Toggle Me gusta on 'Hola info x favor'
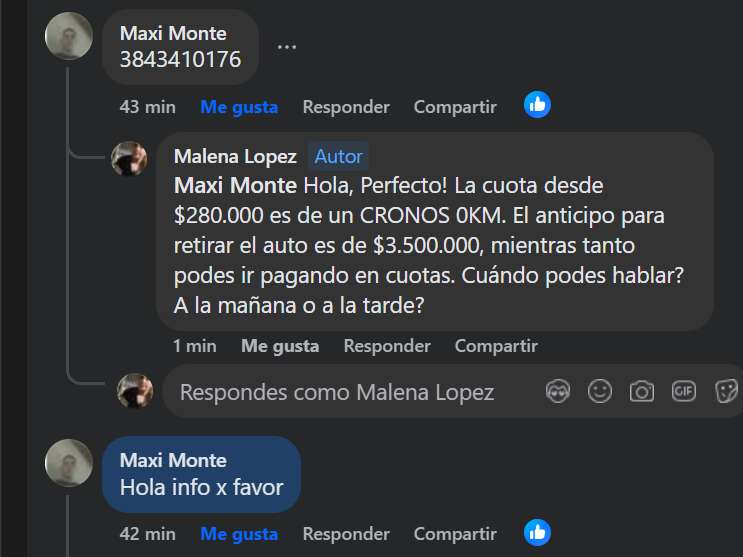 [239, 534]
